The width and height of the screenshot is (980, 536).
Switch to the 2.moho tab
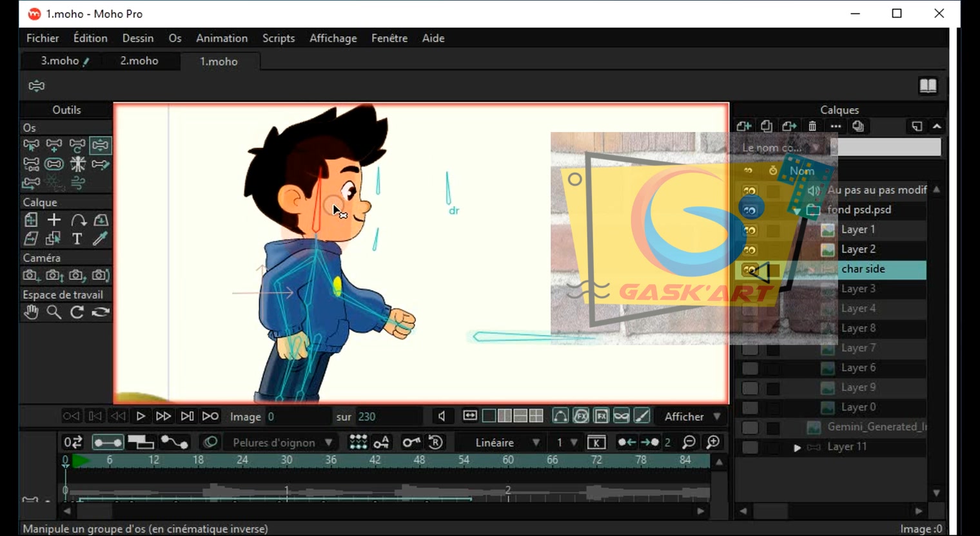click(x=139, y=61)
